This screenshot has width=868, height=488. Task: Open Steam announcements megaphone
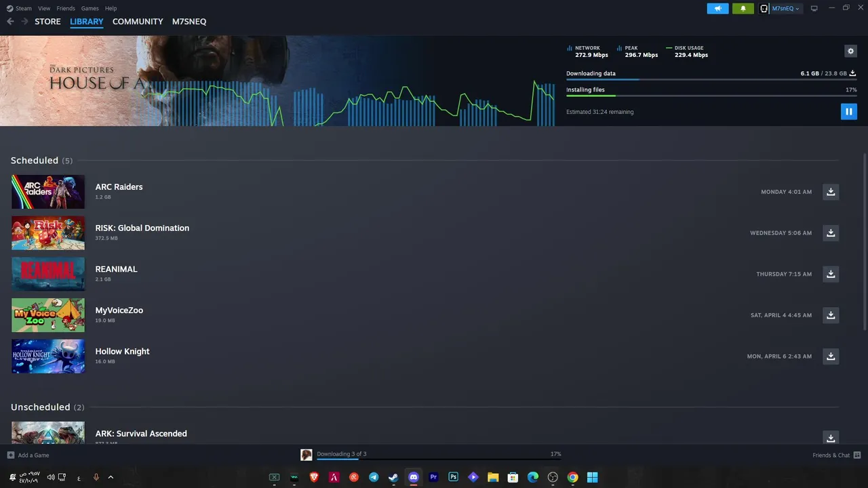pyautogui.click(x=717, y=8)
